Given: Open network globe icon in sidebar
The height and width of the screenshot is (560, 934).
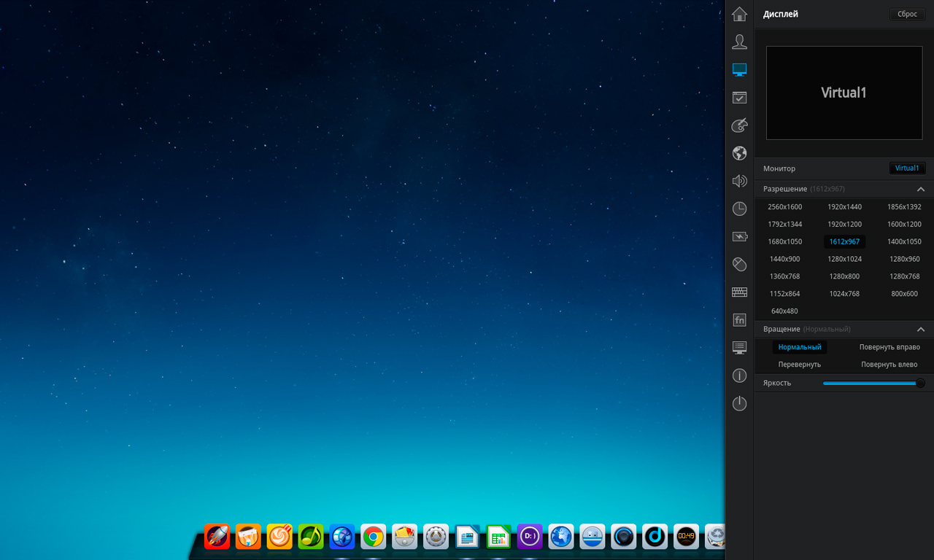Looking at the screenshot, I should (x=739, y=153).
